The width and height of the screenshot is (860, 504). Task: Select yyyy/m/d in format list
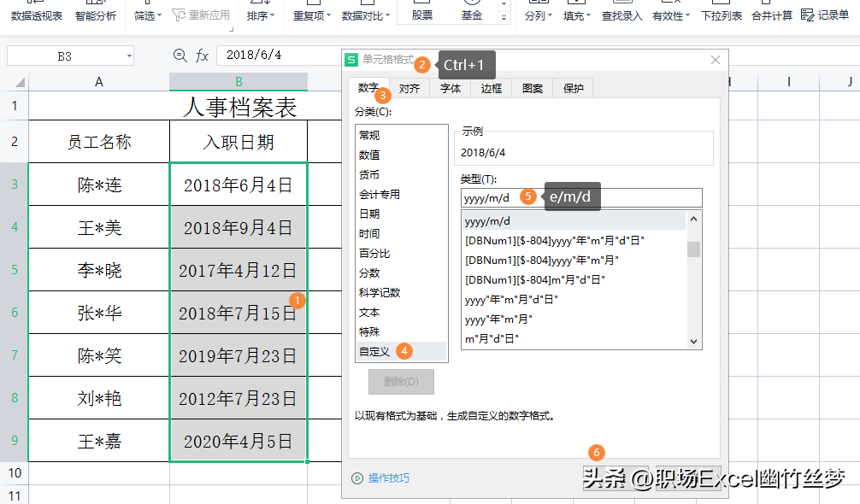click(x=574, y=220)
